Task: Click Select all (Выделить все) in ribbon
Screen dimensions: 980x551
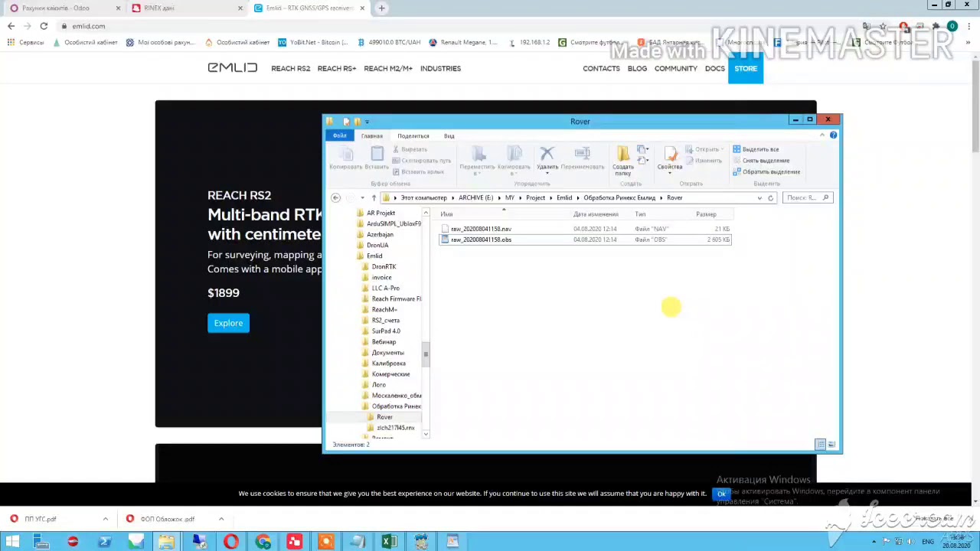Action: pyautogui.click(x=756, y=149)
